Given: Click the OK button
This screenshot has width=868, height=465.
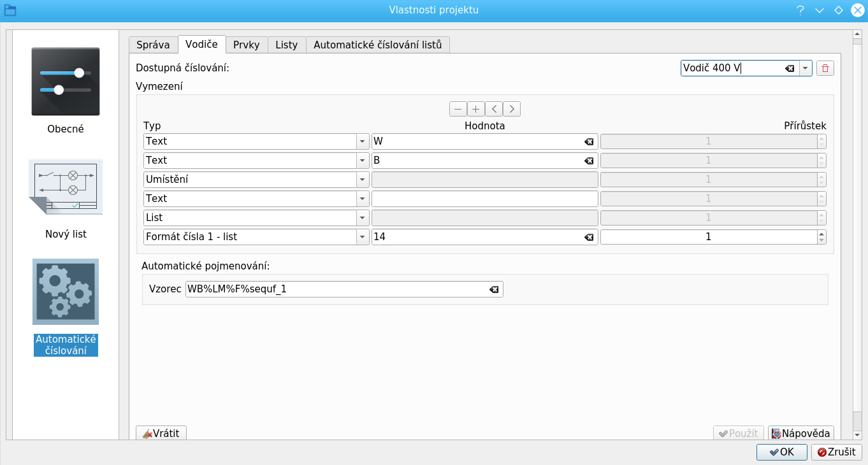Looking at the screenshot, I should (781, 452).
